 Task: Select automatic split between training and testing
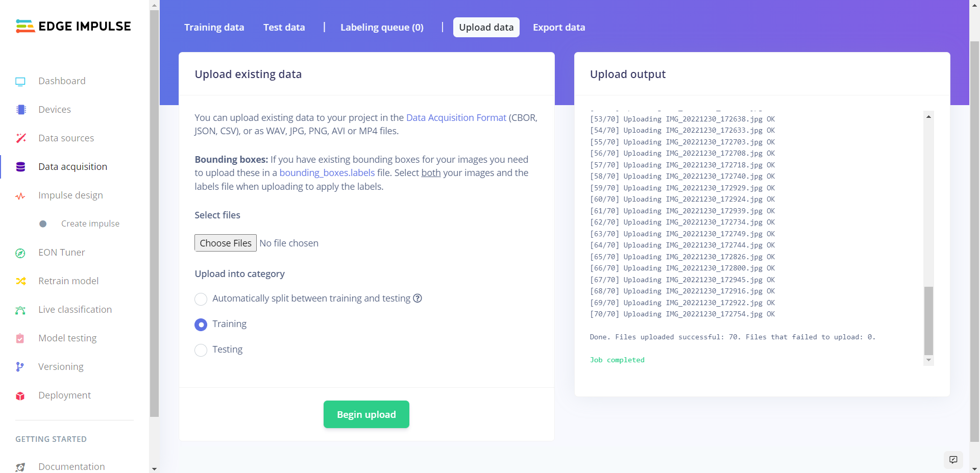click(x=201, y=299)
